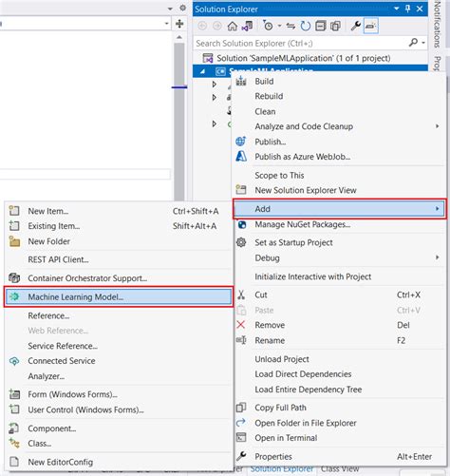
Task: Open the dropdown arrow beside the clock filter
Action: click(279, 26)
